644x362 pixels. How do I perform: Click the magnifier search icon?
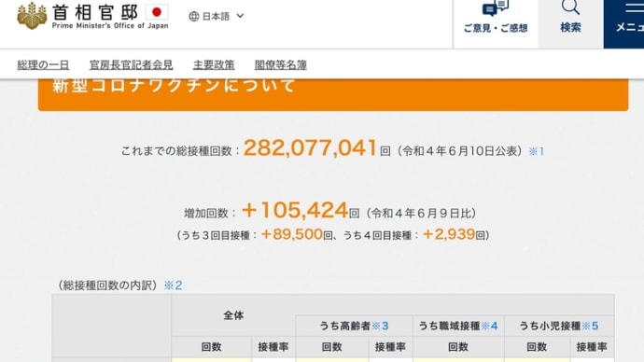point(570,7)
